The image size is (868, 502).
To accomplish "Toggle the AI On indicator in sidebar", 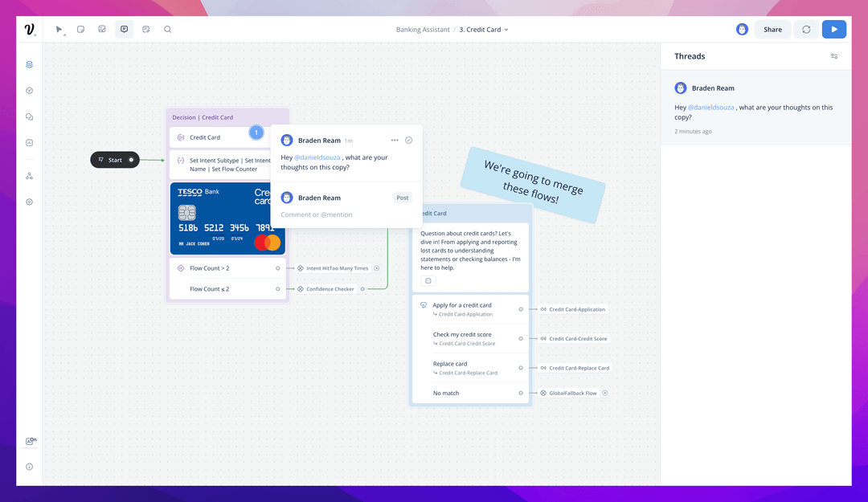I will click(31, 441).
